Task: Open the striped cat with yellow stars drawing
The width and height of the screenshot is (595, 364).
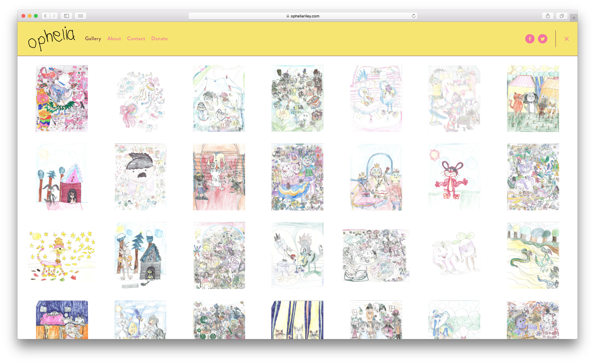Action: click(62, 256)
